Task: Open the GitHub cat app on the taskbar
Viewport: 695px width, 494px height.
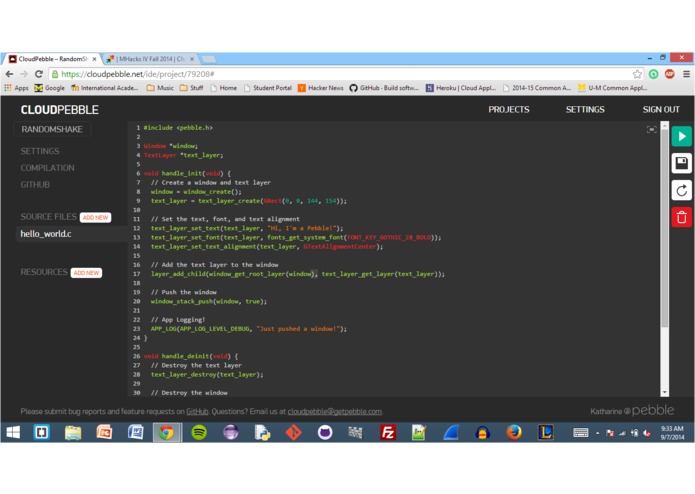Action: coord(325,432)
